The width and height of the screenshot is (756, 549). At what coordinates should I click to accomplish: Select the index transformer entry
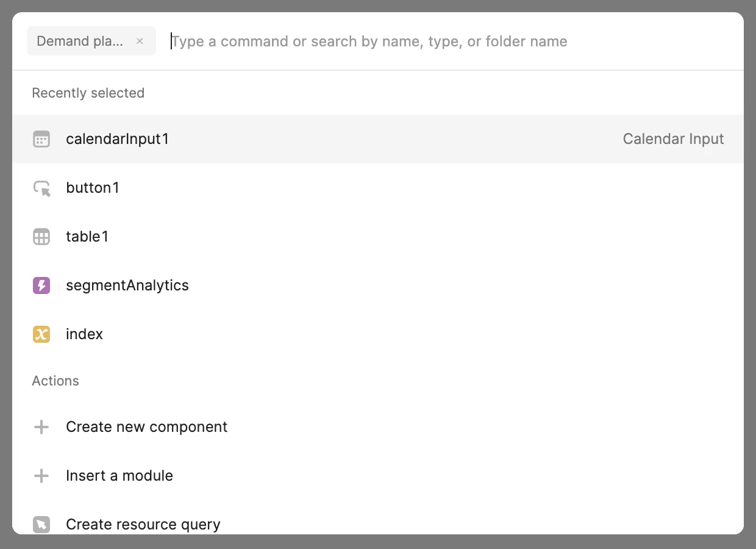(x=84, y=334)
